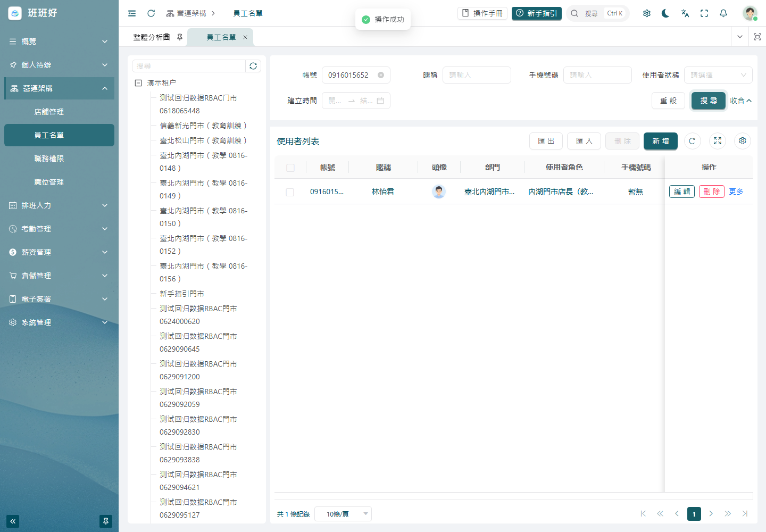Refresh the department tree icon
Screen dimensions: 766x532
pos(253,66)
